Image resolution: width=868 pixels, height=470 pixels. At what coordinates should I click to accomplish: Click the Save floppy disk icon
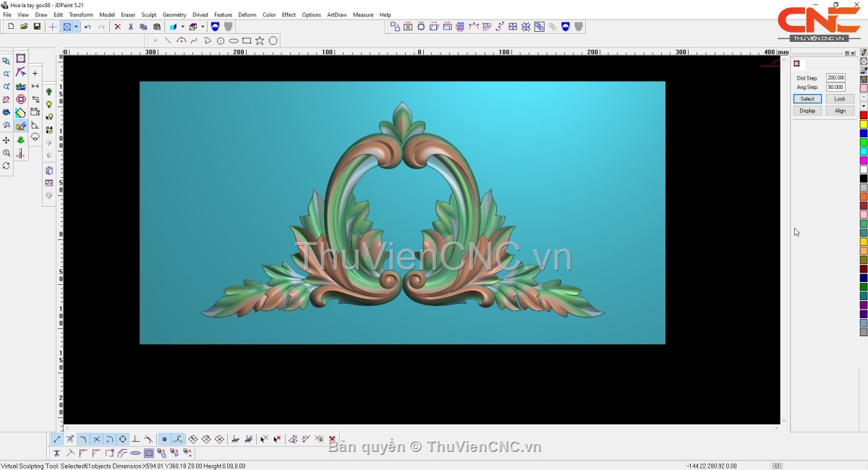coord(37,27)
